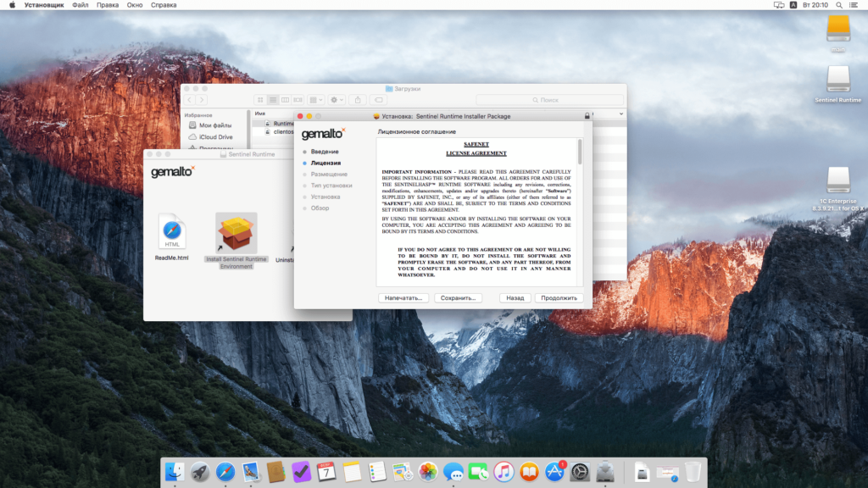Open Messages from the Dock
The height and width of the screenshot is (488, 868).
coord(453,472)
